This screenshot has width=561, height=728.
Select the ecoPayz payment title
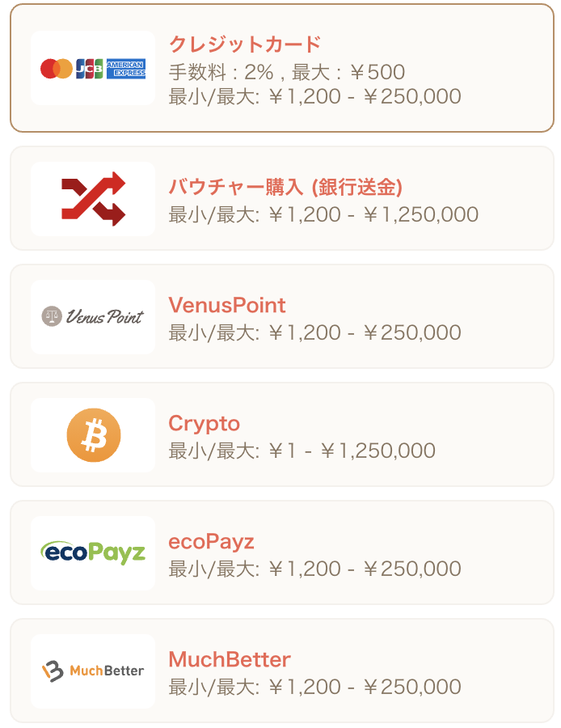211,542
